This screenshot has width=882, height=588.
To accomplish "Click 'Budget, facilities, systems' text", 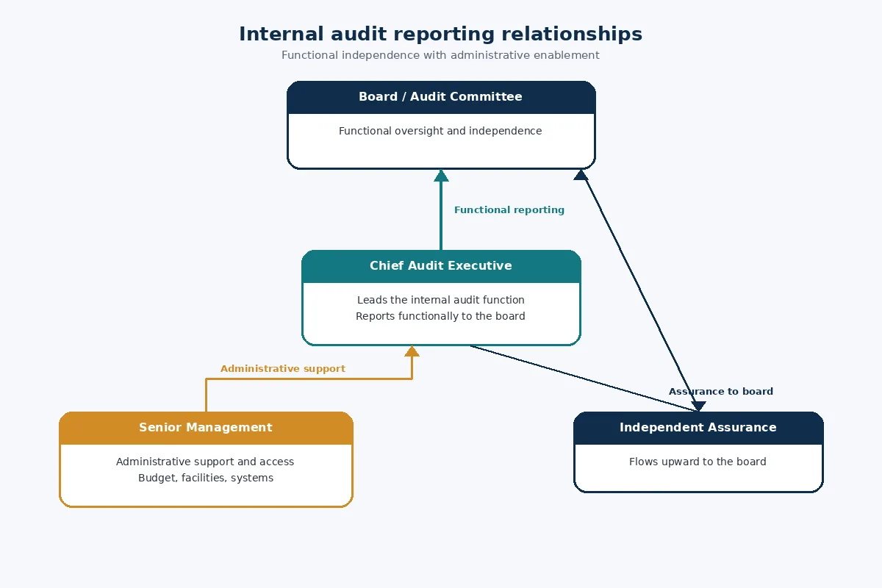I will 206,478.
